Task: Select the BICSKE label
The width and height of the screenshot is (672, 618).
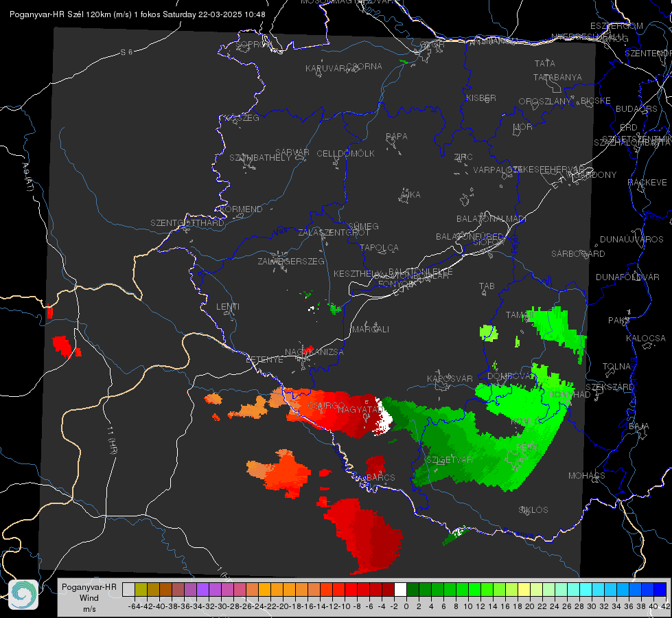Action: point(595,101)
